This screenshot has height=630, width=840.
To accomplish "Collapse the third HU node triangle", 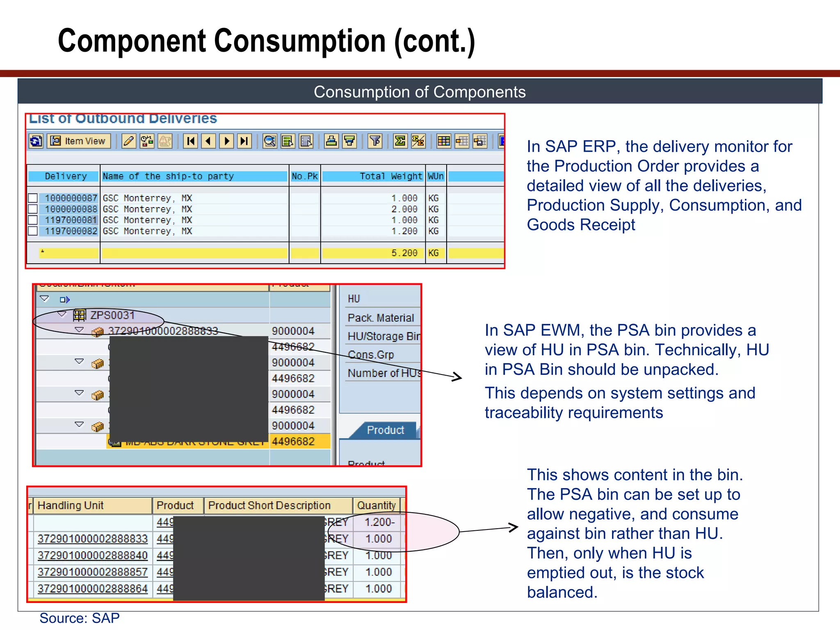I will 80,393.
